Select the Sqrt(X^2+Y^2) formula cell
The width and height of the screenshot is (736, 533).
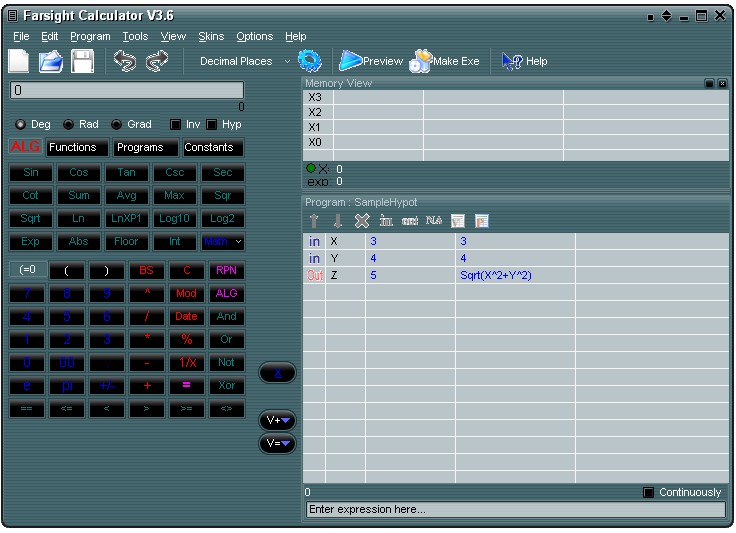pyautogui.click(x=515, y=275)
